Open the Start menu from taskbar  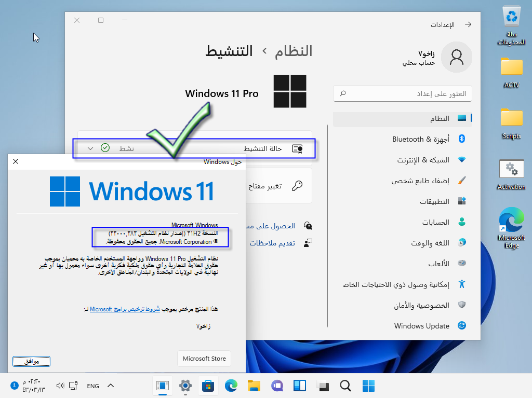(x=368, y=386)
